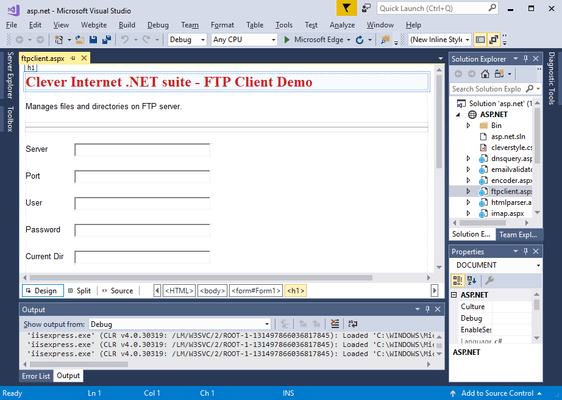Open the Debug configuration dropdown
The height and width of the screenshot is (400, 562).
tap(187, 40)
